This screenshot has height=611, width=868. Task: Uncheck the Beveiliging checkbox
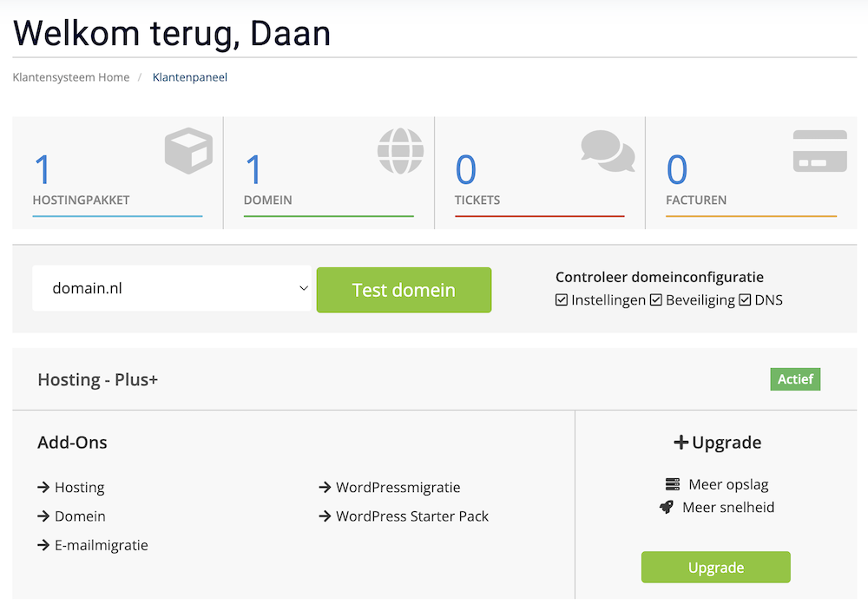(x=656, y=300)
